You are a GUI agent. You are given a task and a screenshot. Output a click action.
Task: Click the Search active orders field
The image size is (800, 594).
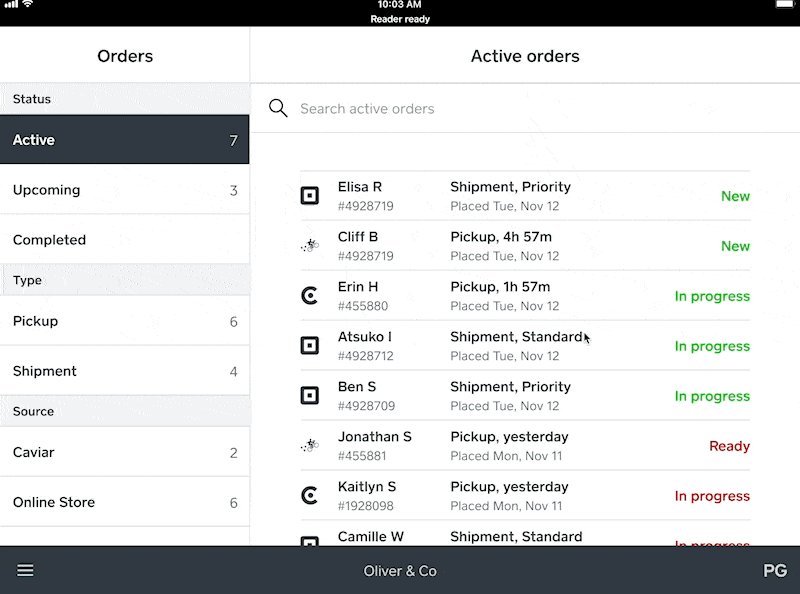pyautogui.click(x=526, y=108)
